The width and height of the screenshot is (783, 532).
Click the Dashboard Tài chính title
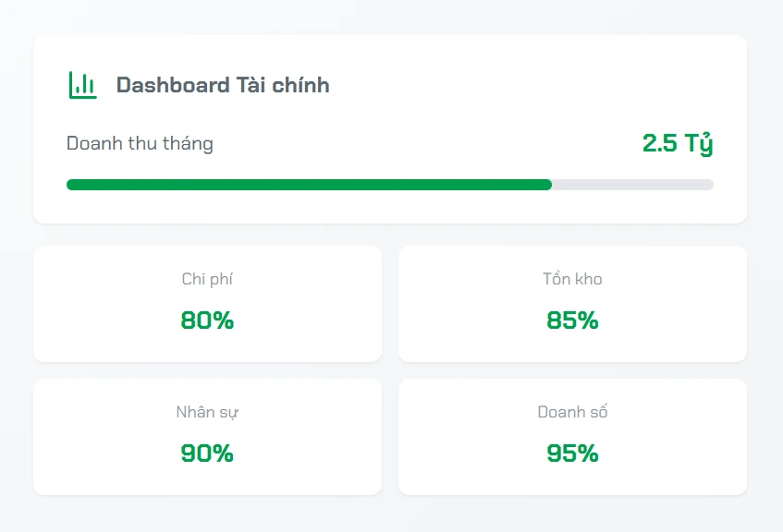[x=223, y=85]
